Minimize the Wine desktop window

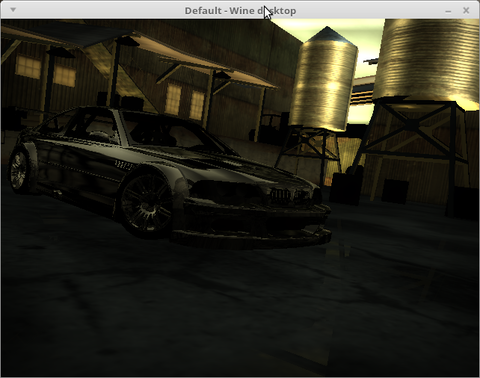pyautogui.click(x=448, y=11)
